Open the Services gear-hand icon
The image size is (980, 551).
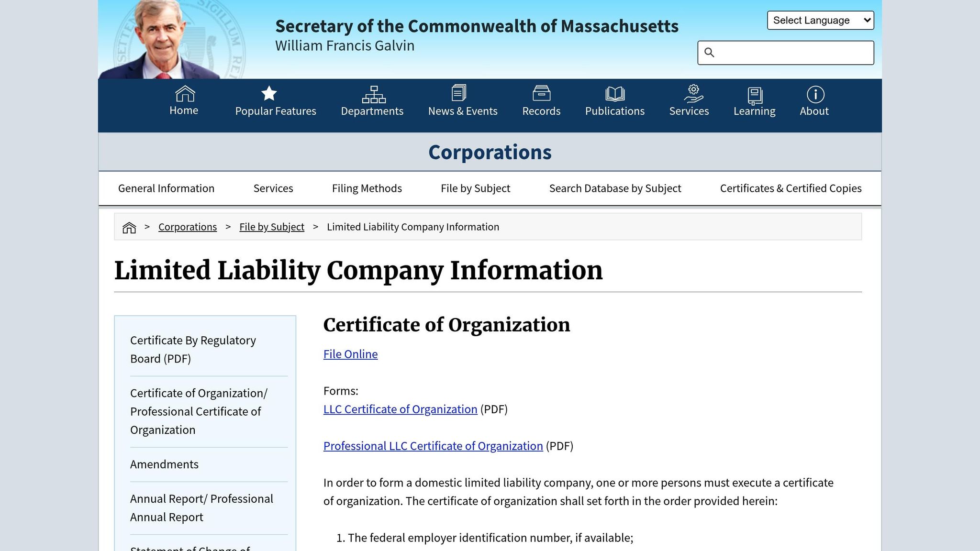click(x=693, y=94)
